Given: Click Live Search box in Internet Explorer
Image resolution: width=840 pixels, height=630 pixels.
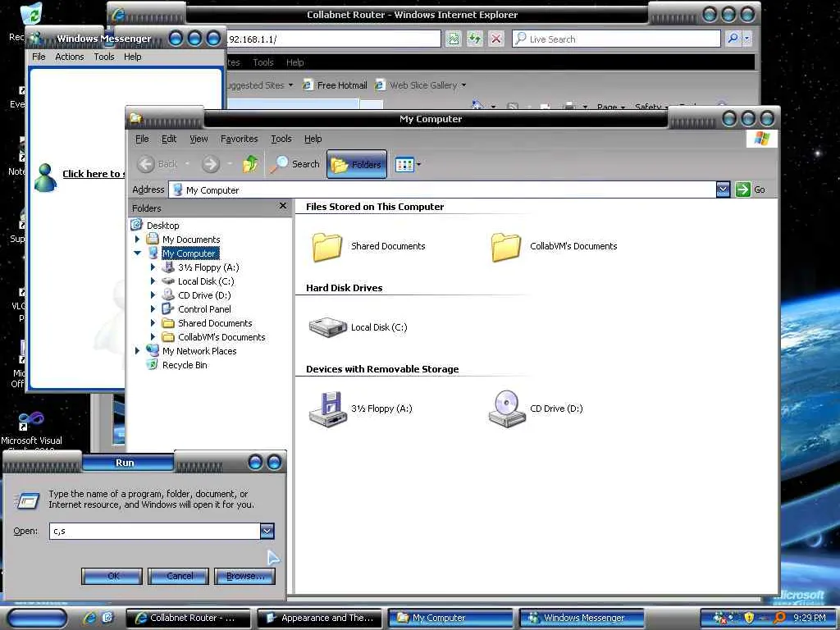Looking at the screenshot, I should tap(616, 39).
